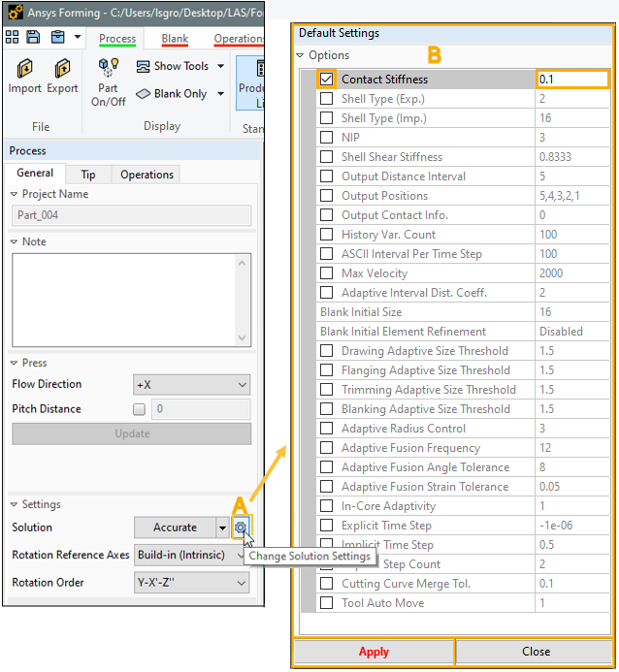Enable Adaptive Fusion Frequency checkbox

pos(326,447)
